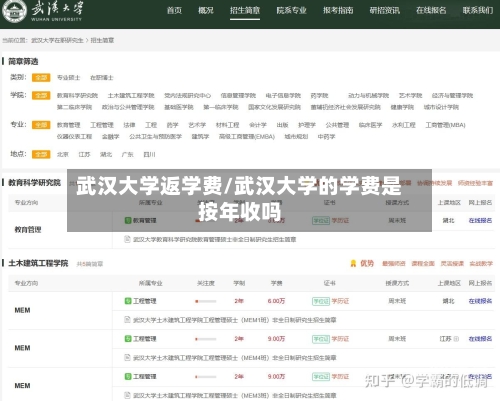This screenshot has width=500, height=401.
Task: Filter 专业 by 护理学
Action: point(307,125)
